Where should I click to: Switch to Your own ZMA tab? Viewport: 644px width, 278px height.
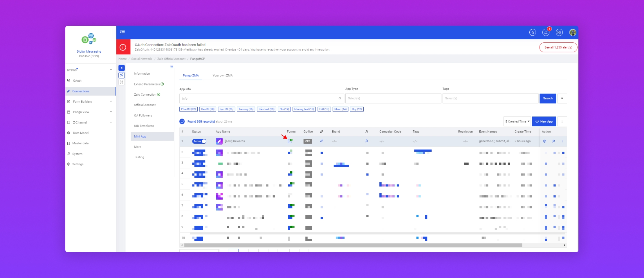pyautogui.click(x=222, y=76)
